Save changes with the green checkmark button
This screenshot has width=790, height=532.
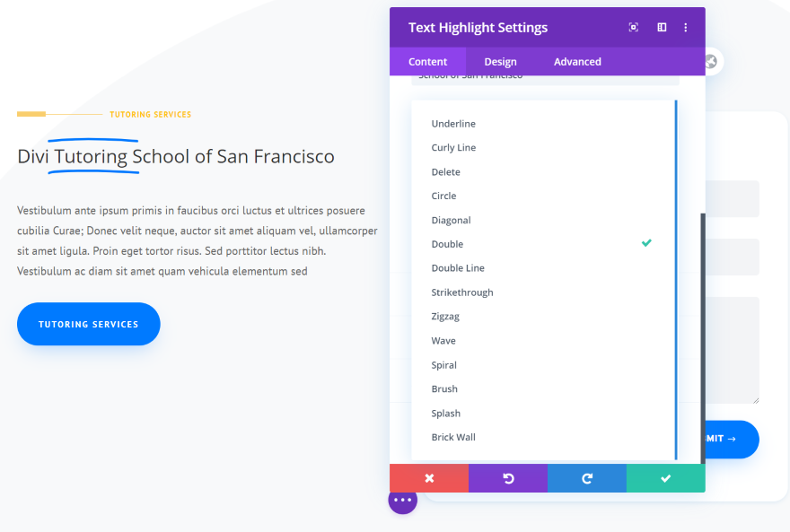[666, 478]
